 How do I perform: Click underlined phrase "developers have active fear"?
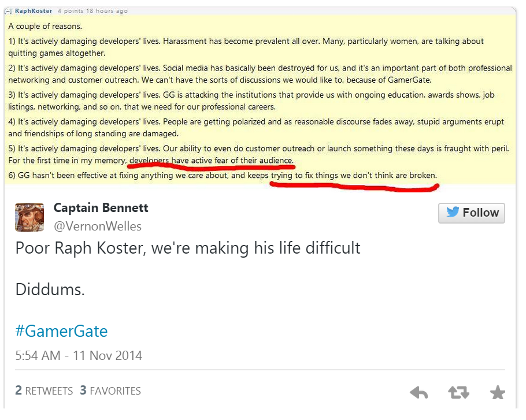pos(191,160)
